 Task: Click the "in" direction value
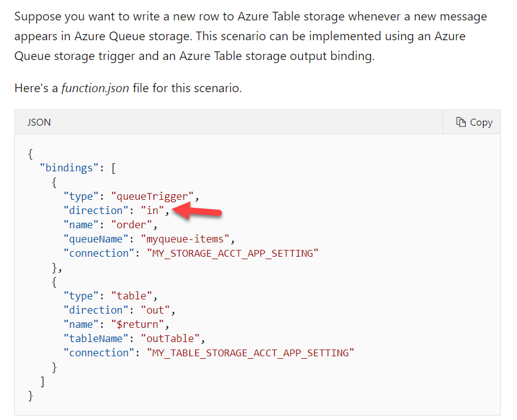click(152, 210)
